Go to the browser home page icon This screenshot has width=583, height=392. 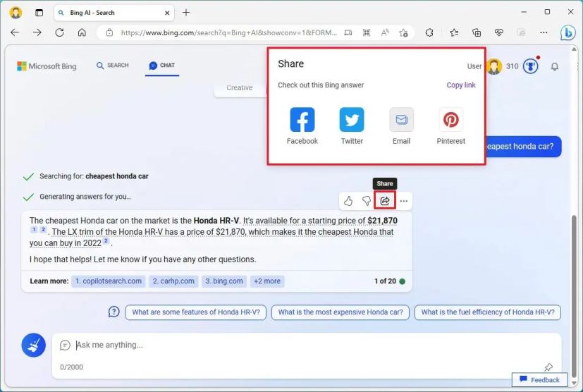[x=82, y=32]
